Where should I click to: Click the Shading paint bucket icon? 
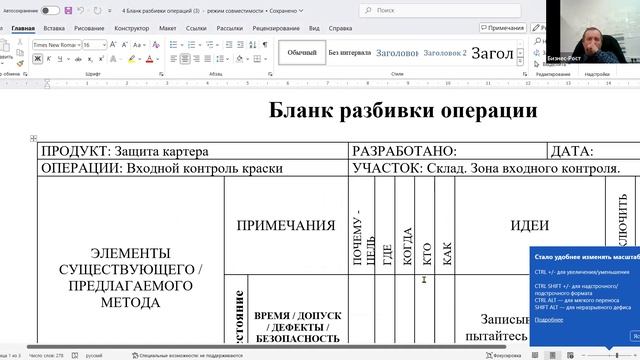point(240,59)
